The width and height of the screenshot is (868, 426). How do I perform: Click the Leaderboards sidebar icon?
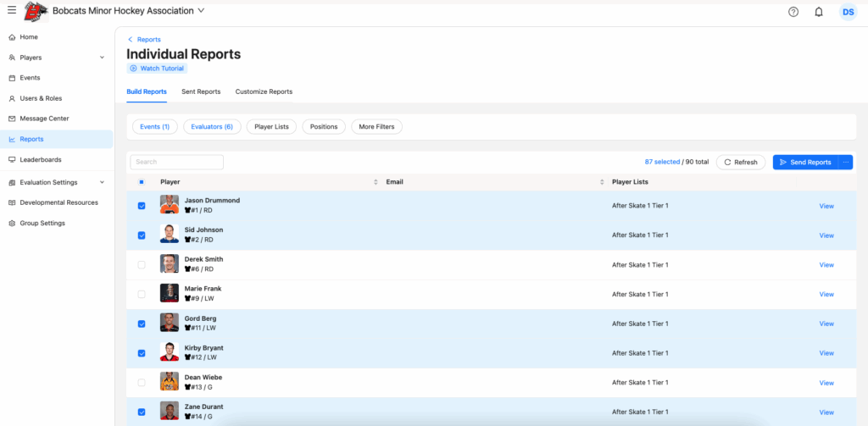pyautogui.click(x=12, y=159)
